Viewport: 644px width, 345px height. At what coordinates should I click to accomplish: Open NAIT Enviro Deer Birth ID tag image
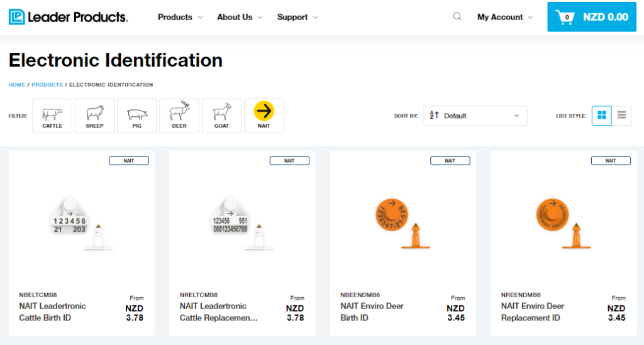click(402, 224)
